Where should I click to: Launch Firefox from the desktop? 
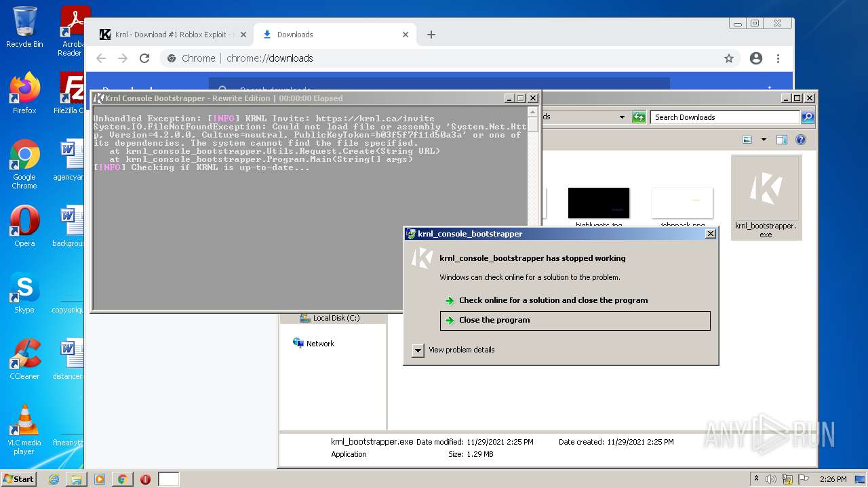[x=24, y=93]
